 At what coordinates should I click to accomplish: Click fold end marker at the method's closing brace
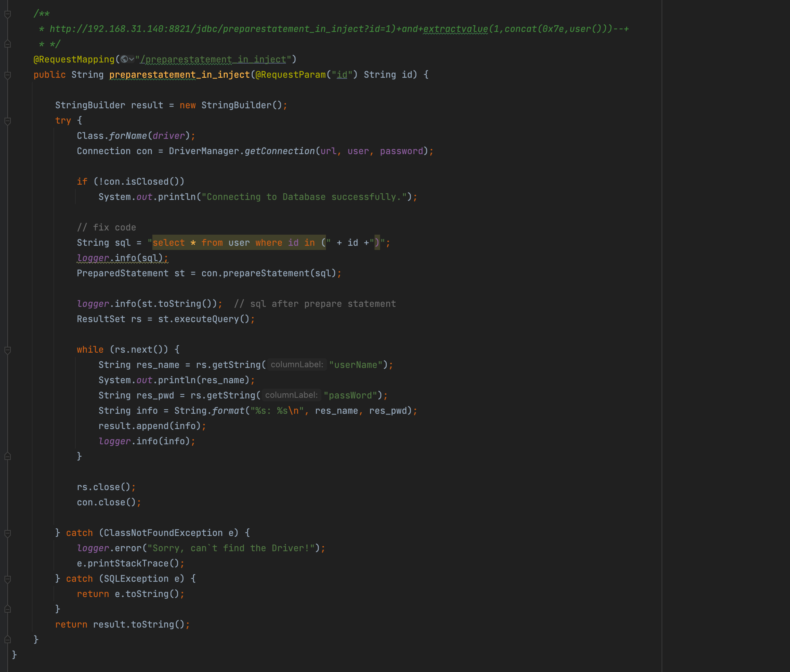7,640
